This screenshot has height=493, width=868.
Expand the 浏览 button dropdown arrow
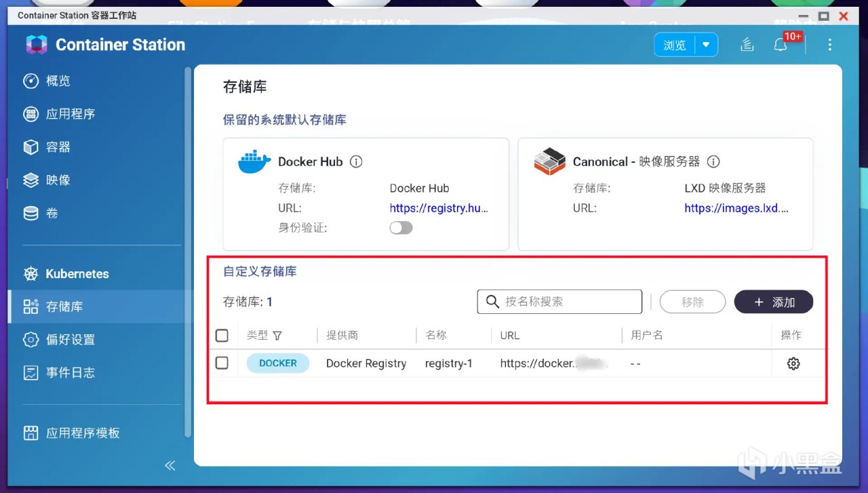click(x=706, y=45)
